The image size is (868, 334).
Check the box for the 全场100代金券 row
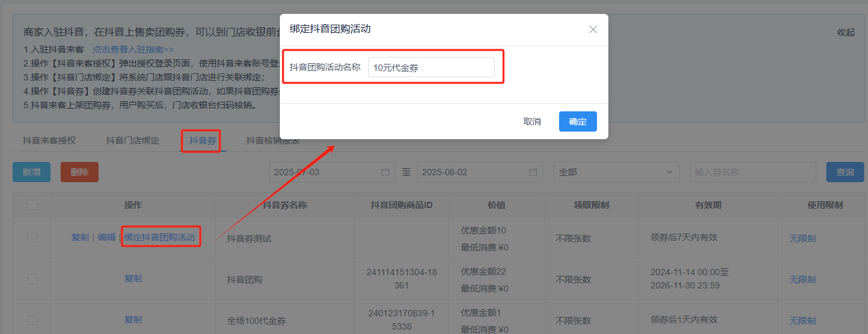[32, 319]
